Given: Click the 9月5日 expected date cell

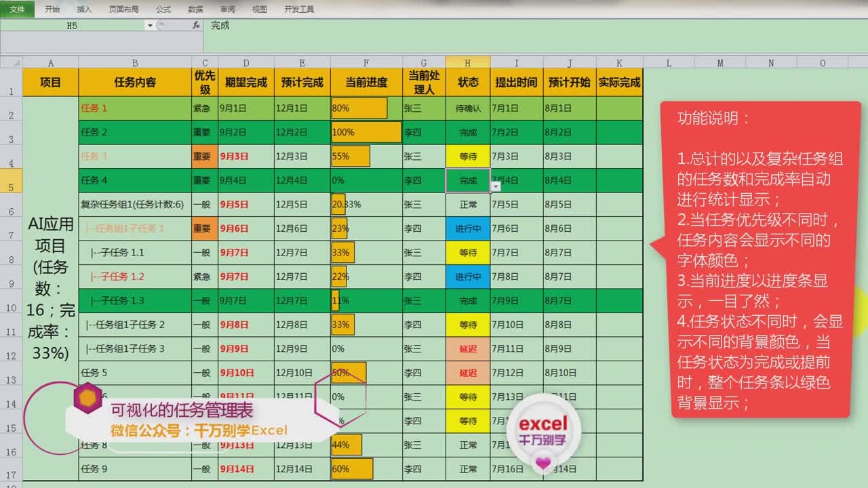Looking at the screenshot, I should (x=246, y=205).
